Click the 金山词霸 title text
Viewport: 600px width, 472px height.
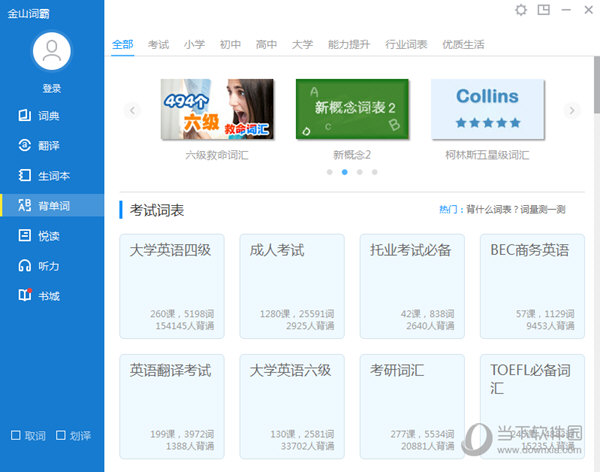pyautogui.click(x=29, y=14)
